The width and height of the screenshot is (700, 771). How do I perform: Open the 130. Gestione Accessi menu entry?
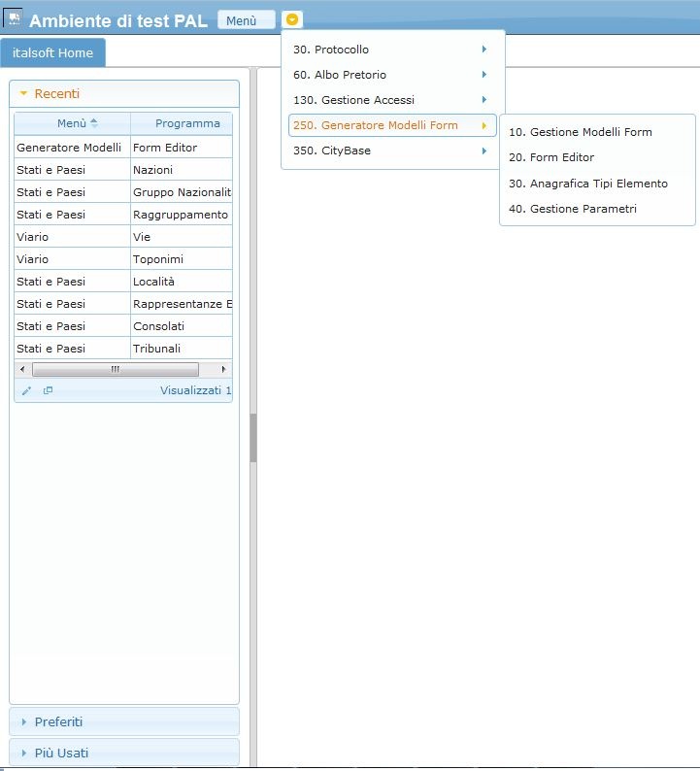(354, 100)
